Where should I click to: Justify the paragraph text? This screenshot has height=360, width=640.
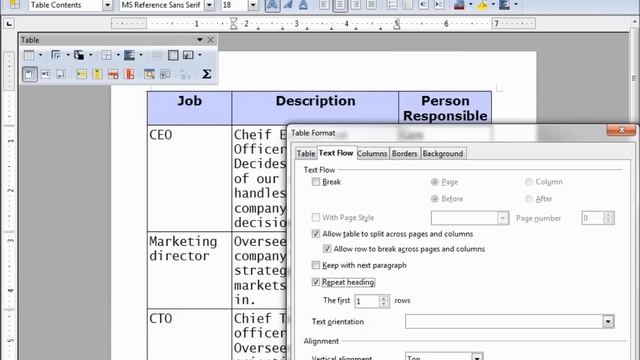point(371,5)
